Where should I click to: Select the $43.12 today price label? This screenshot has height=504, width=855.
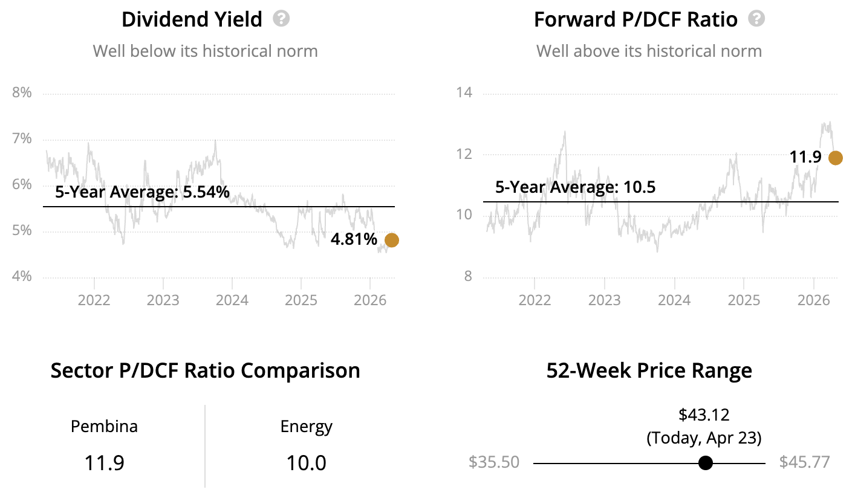pyautogui.click(x=704, y=415)
